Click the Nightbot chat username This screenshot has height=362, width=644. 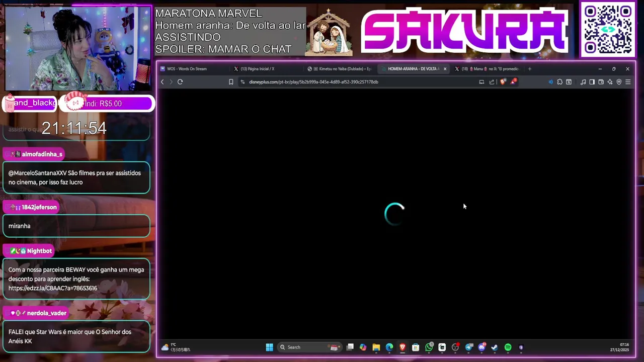(x=39, y=251)
